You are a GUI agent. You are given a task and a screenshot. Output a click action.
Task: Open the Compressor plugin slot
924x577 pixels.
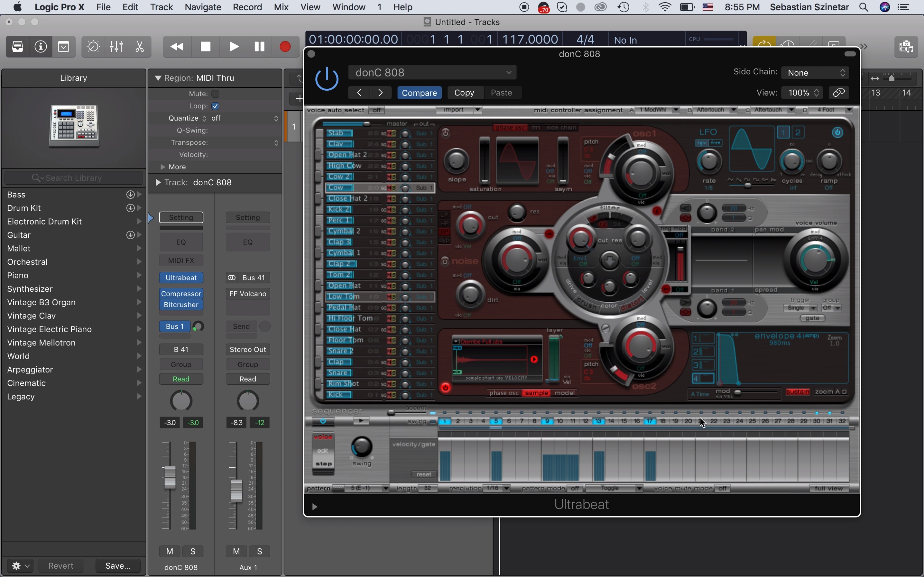pyautogui.click(x=181, y=294)
